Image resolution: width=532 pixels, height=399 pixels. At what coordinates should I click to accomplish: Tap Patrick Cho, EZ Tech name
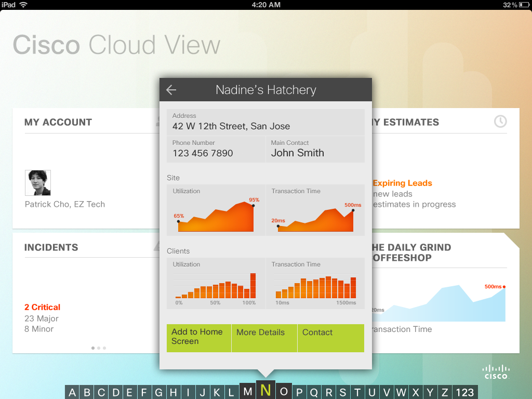pyautogui.click(x=65, y=204)
